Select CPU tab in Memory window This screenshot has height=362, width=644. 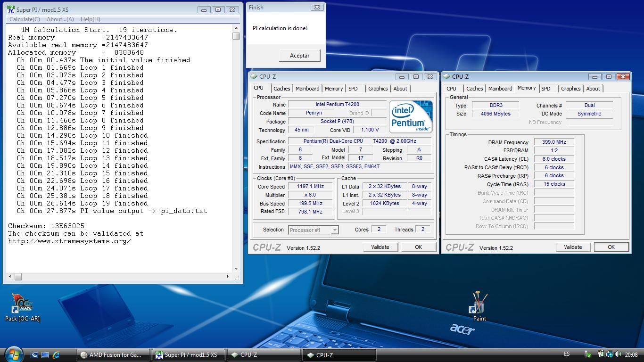coord(451,89)
